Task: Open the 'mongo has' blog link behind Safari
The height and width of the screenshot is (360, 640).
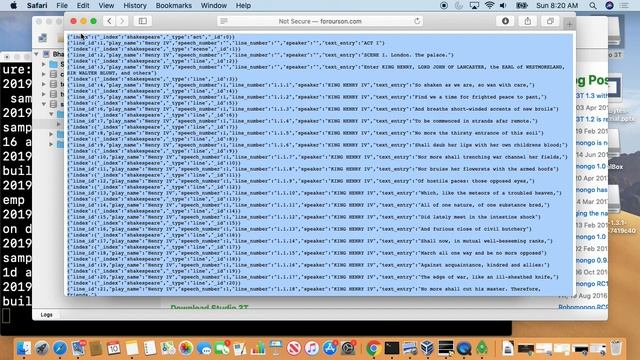Action: (592, 190)
